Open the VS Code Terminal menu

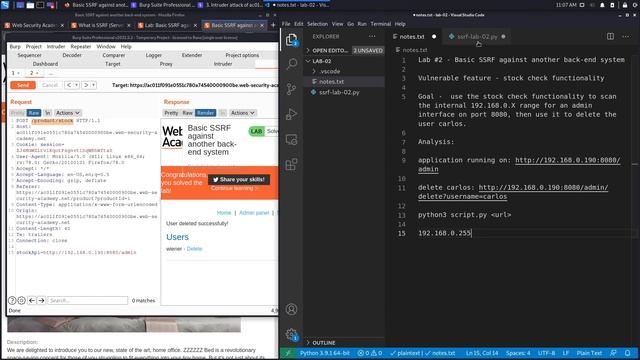click(x=380, y=24)
